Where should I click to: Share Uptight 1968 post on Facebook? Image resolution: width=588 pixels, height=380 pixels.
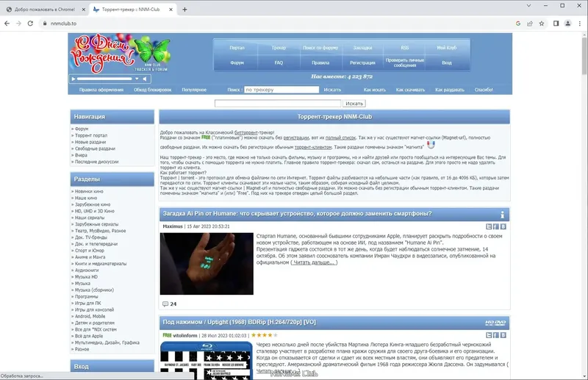coord(495,335)
